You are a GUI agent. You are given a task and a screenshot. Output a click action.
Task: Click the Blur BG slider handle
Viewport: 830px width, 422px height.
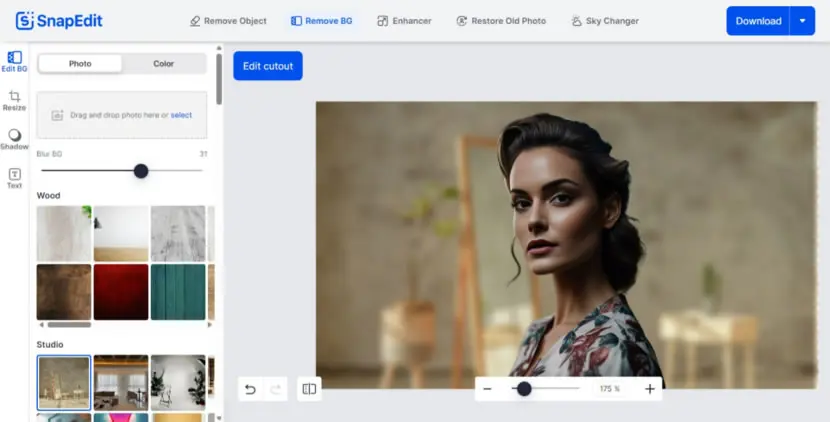pos(141,171)
